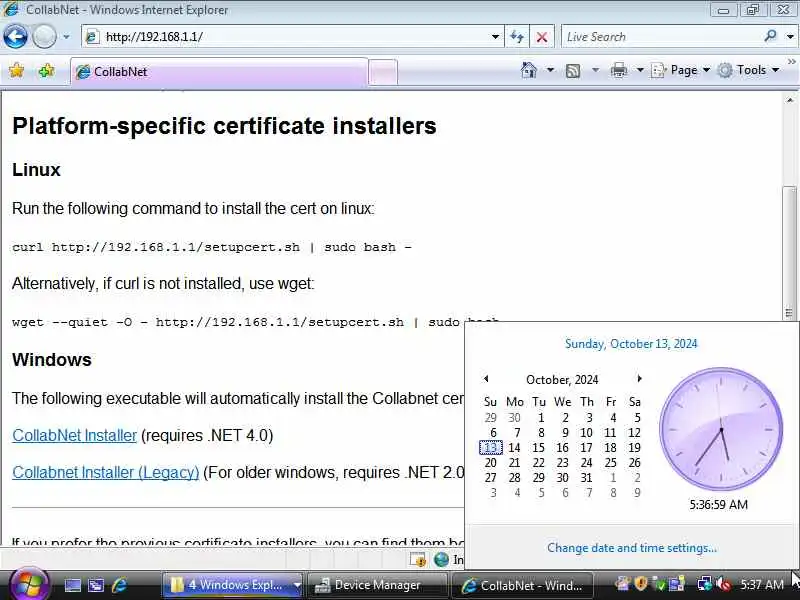This screenshot has height=600, width=800.
Task: Open the Windows Start orb
Action: coord(29,583)
